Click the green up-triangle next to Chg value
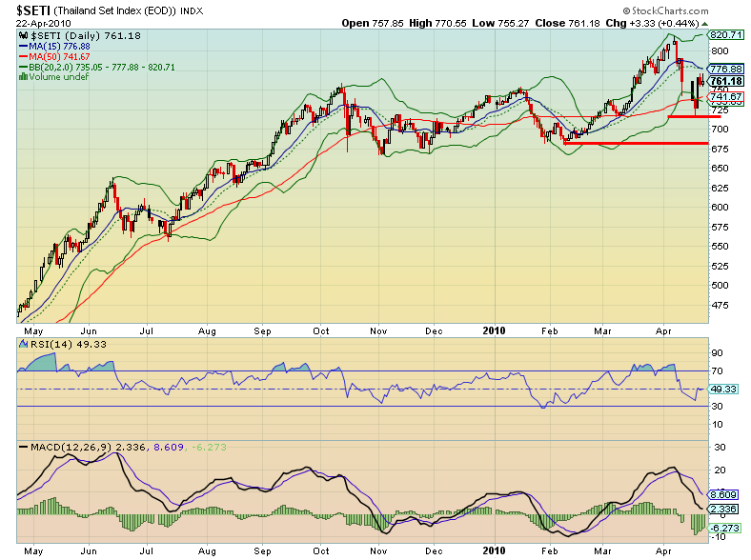Viewport: 751px width, 560px height. pos(704,24)
